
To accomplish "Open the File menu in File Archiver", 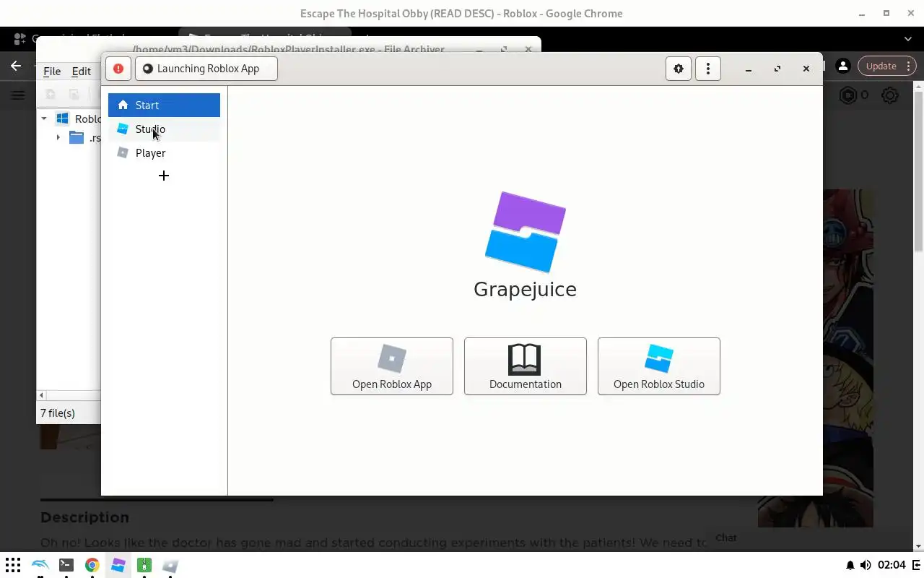I will point(52,71).
